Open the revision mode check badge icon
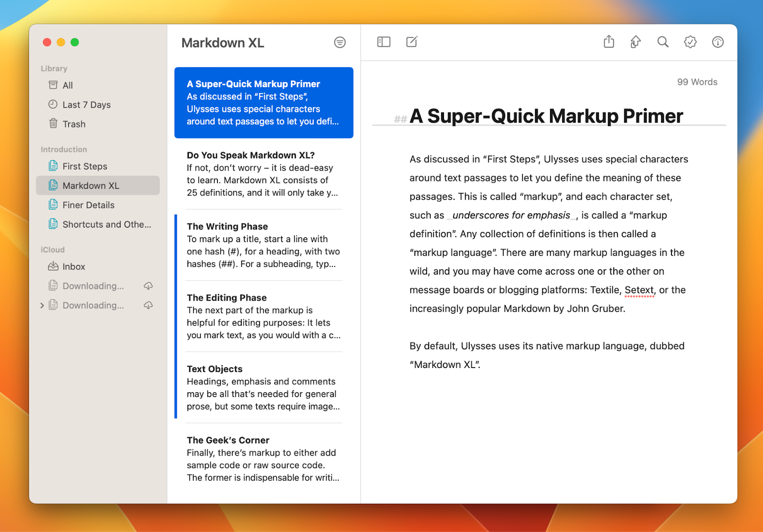763x532 pixels. pos(690,42)
